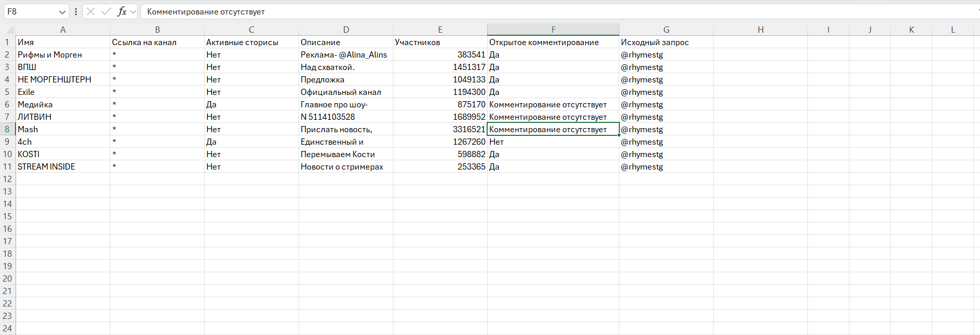Screen dimensions: 980x335
Task: Select the 'ЛИТВИН' cell
Action: coord(63,117)
